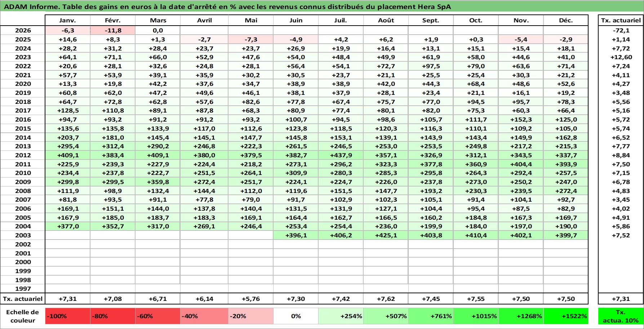Image resolution: width=644 pixels, height=329 pixels.
Task: Click the 'Echelle de couleur' label
Action: pyautogui.click(x=23, y=316)
